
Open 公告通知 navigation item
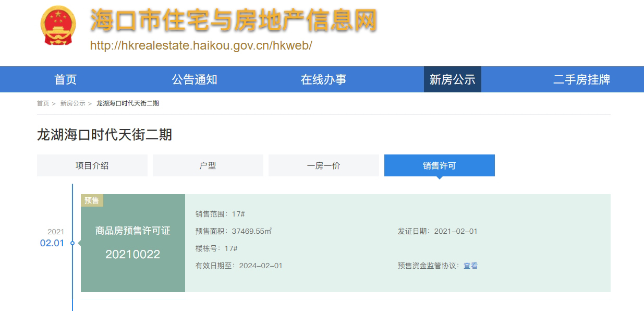pyautogui.click(x=195, y=79)
